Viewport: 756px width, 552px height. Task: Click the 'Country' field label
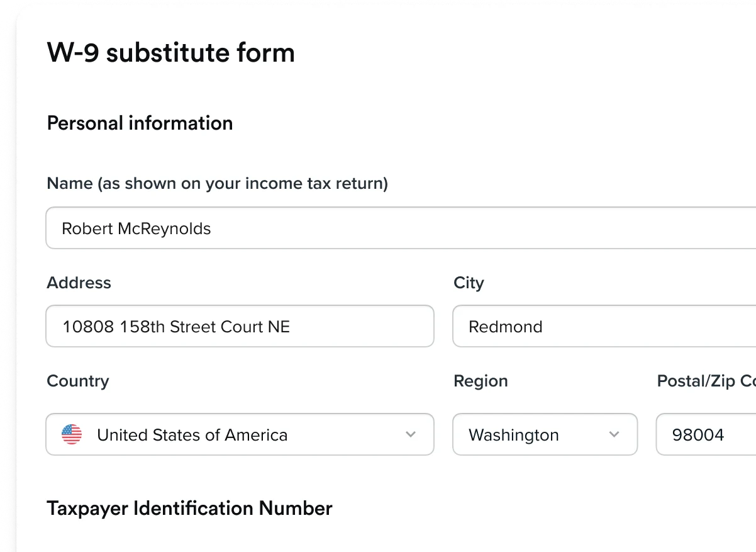coord(78,381)
